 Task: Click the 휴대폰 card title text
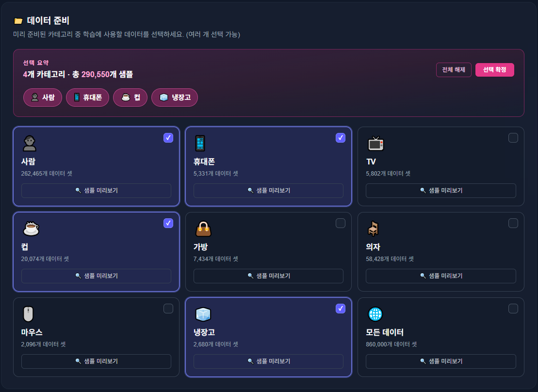204,162
